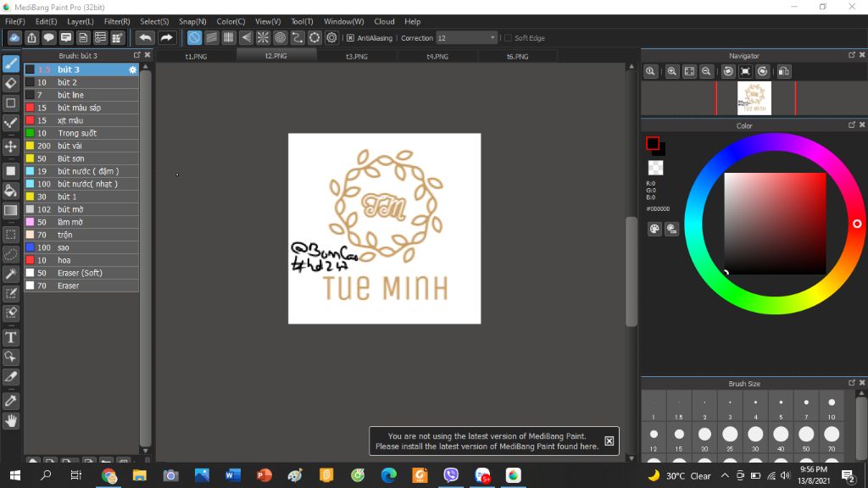Dismiss the update notification
Image resolution: width=868 pixels, height=488 pixels.
click(609, 441)
